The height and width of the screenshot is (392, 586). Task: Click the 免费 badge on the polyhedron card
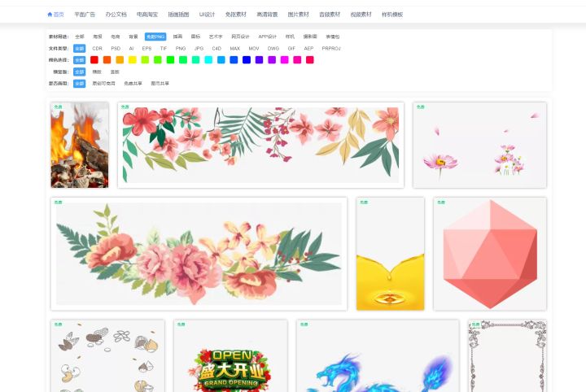tap(441, 202)
